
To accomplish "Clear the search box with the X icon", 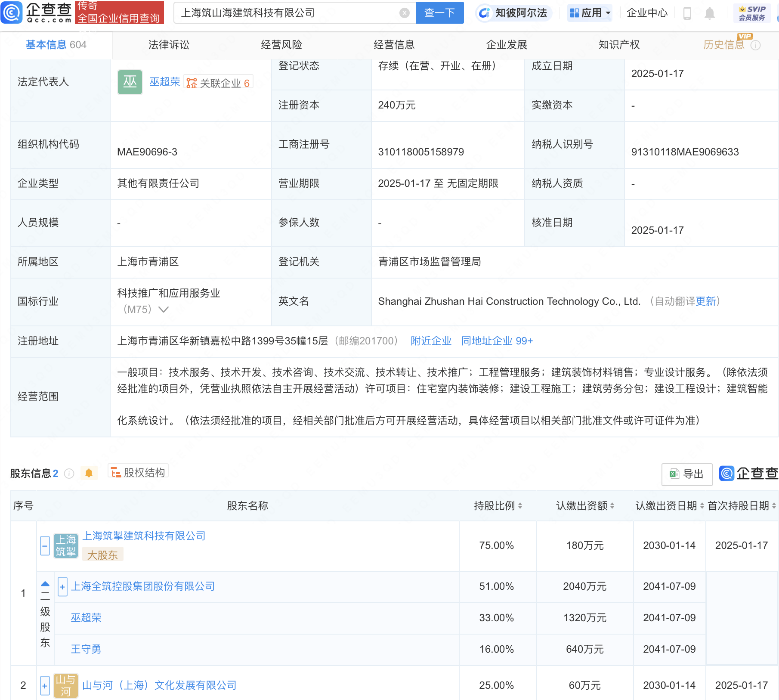I will click(x=404, y=13).
